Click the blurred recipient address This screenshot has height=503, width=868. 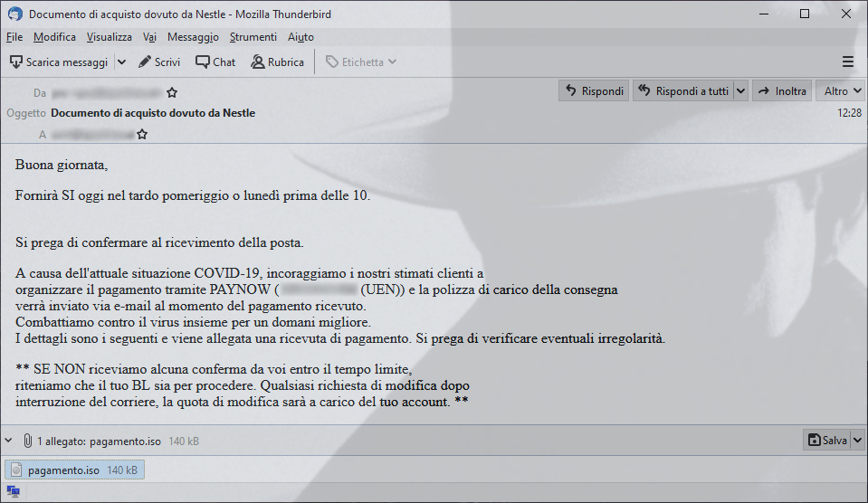coord(92,134)
